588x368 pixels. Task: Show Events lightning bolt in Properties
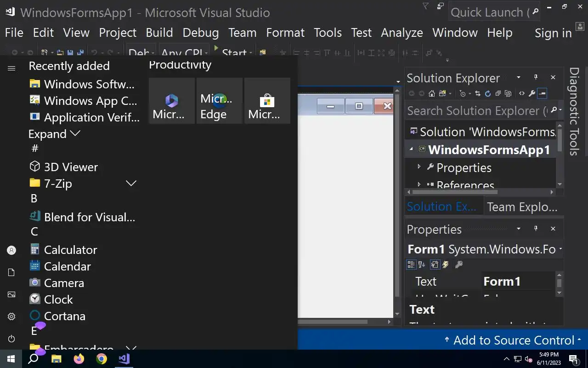point(445,264)
